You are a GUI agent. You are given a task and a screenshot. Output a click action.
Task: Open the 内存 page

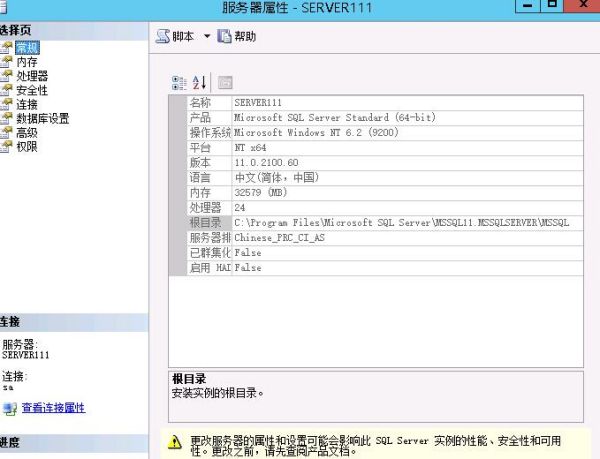[x=27, y=62]
